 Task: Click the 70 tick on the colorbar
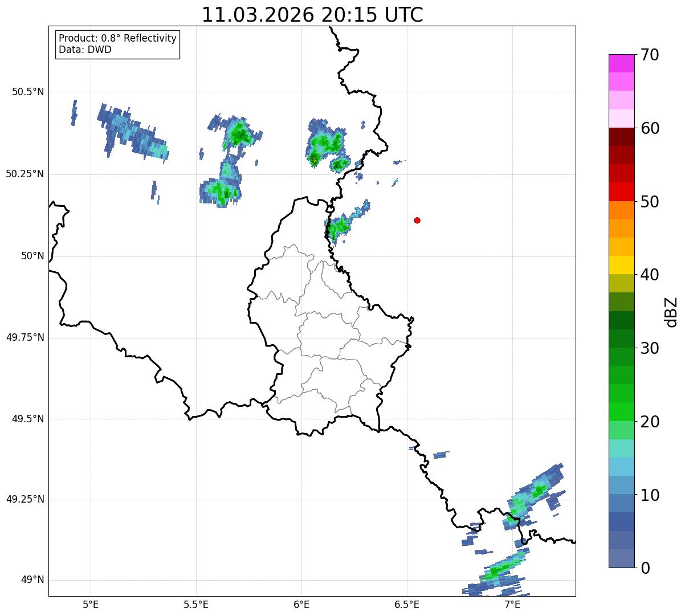click(x=650, y=55)
